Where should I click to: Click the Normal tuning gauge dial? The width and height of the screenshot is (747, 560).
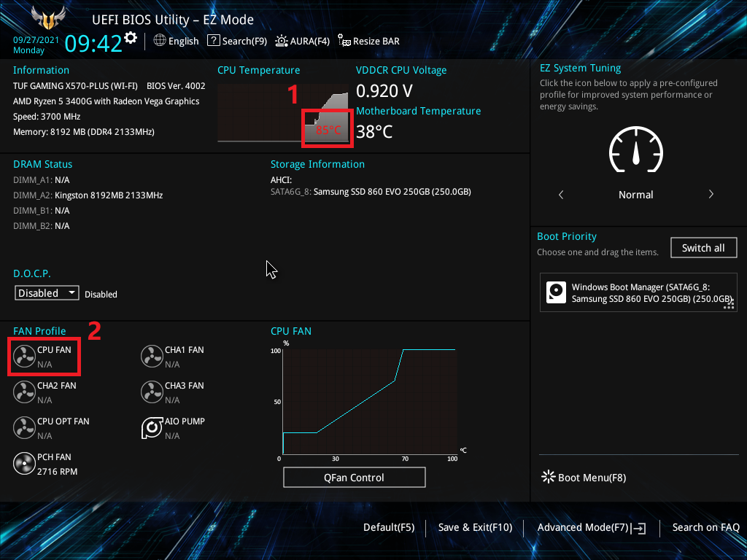(635, 149)
